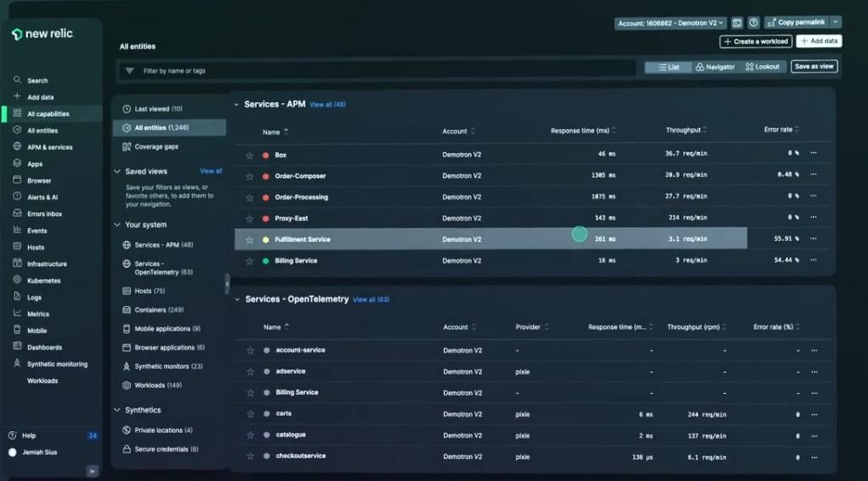Click top-right Add data button
This screenshot has height=481, width=868.
[819, 41]
